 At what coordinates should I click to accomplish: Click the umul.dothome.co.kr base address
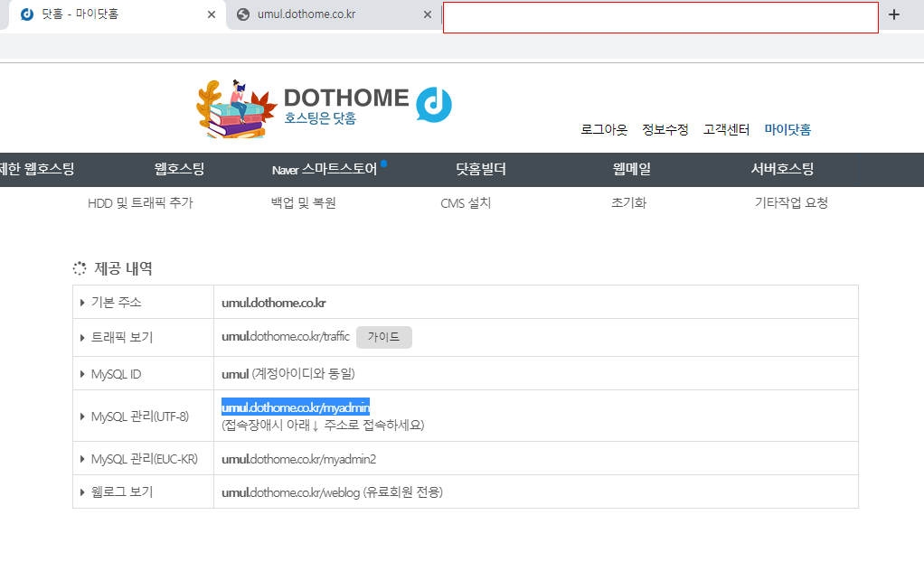click(x=273, y=304)
